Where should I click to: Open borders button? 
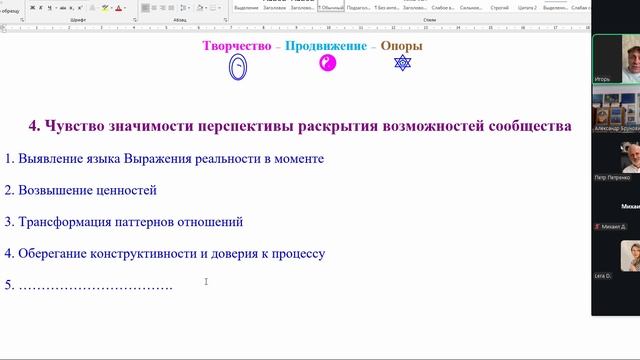pos(213,8)
